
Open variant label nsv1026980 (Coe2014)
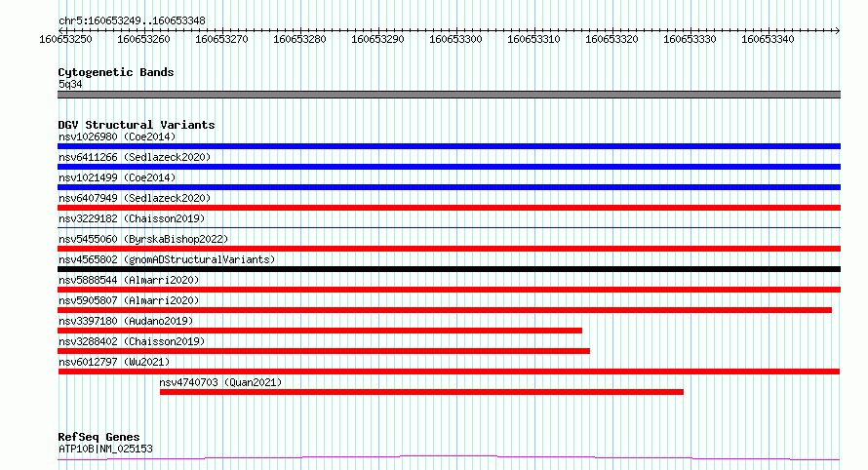point(117,137)
